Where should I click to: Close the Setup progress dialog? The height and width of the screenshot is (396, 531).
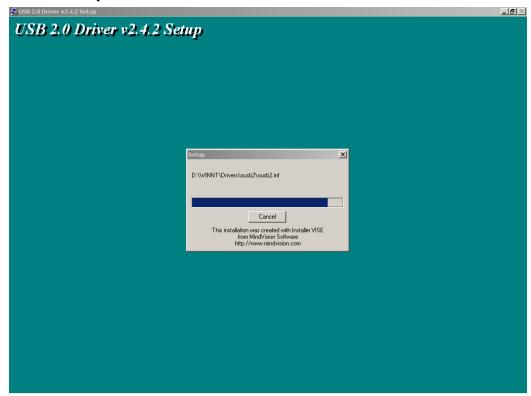(x=343, y=154)
